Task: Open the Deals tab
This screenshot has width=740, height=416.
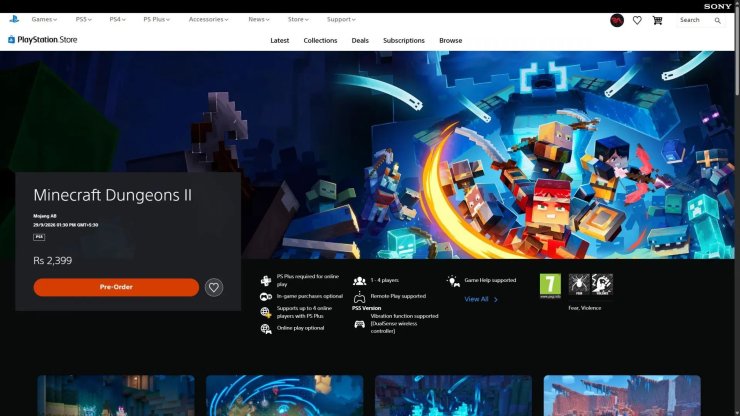Action: (360, 41)
